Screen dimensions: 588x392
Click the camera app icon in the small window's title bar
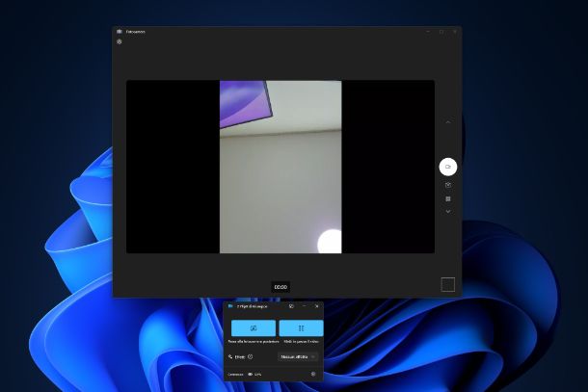coord(230,306)
